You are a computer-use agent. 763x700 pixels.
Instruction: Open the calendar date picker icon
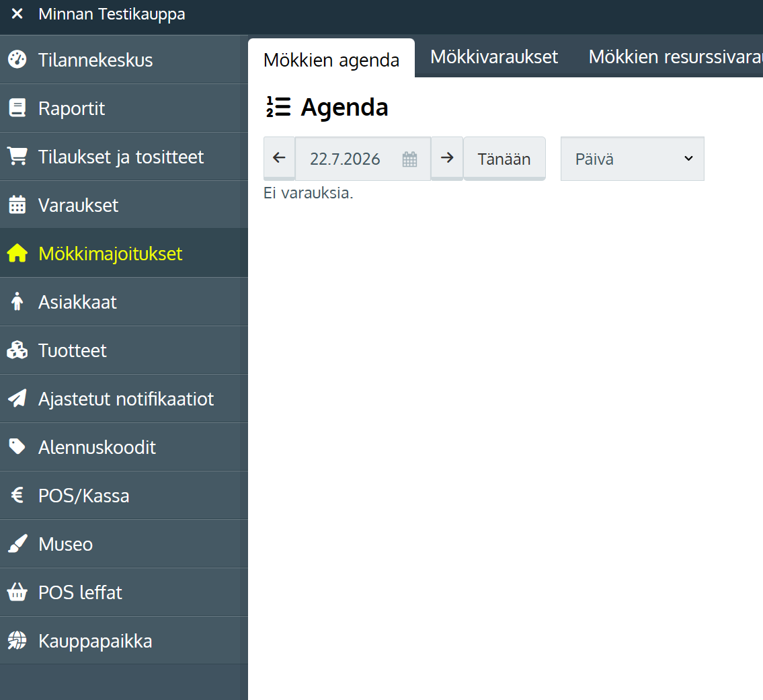[409, 159]
